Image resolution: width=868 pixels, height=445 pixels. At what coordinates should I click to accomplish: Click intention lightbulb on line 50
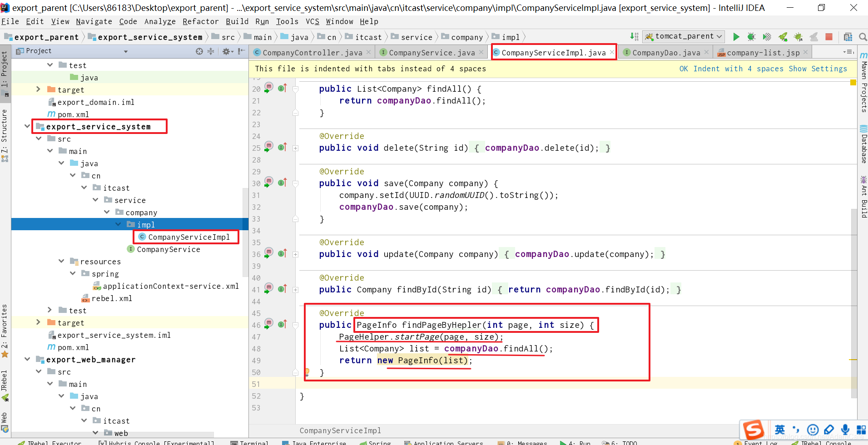pyautogui.click(x=307, y=372)
